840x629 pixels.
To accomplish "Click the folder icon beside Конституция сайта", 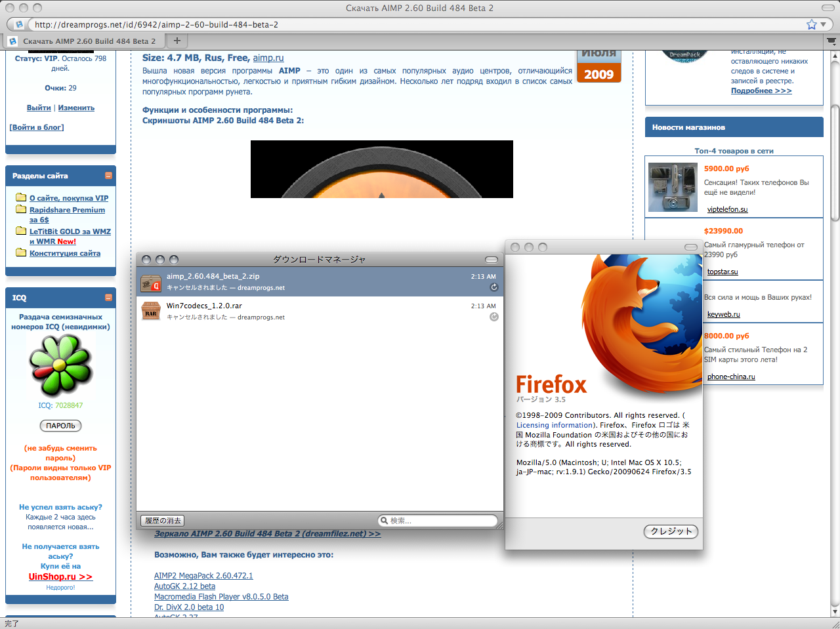I will pos(21,252).
